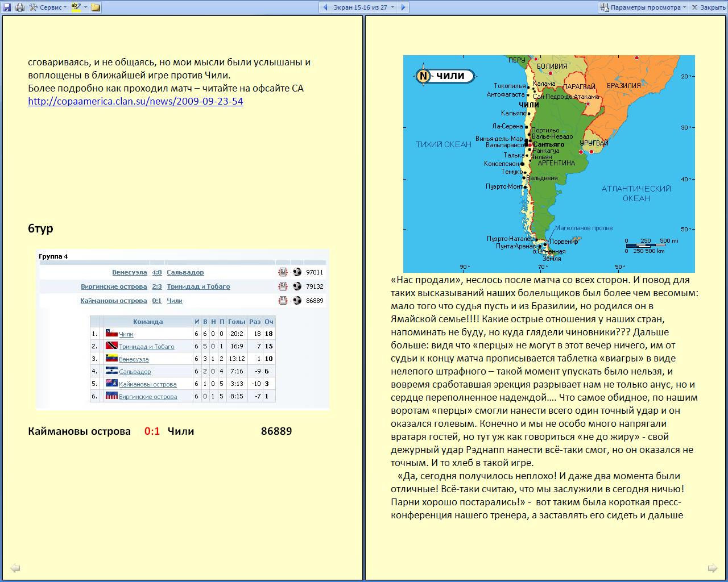Click the 6тур heading

point(40,228)
